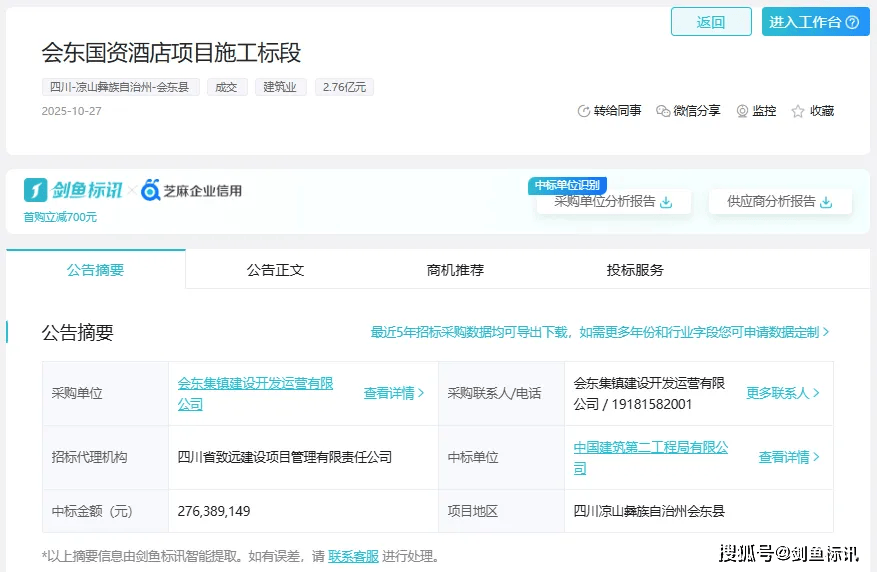Click the data export customization notice link
This screenshot has height=572, width=877.
tap(600, 332)
